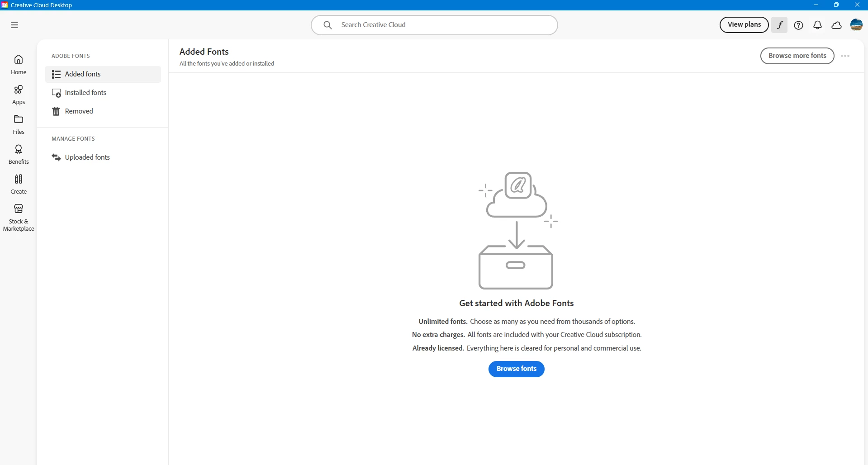The image size is (868, 465).
Task: Click the 'Already licensed.' text line
Action: pyautogui.click(x=527, y=348)
